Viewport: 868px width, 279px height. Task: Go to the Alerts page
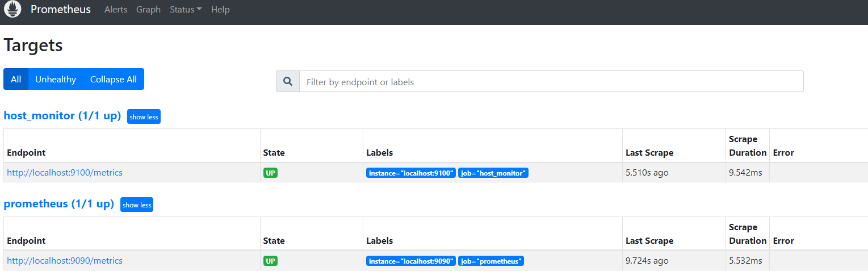[116, 10]
